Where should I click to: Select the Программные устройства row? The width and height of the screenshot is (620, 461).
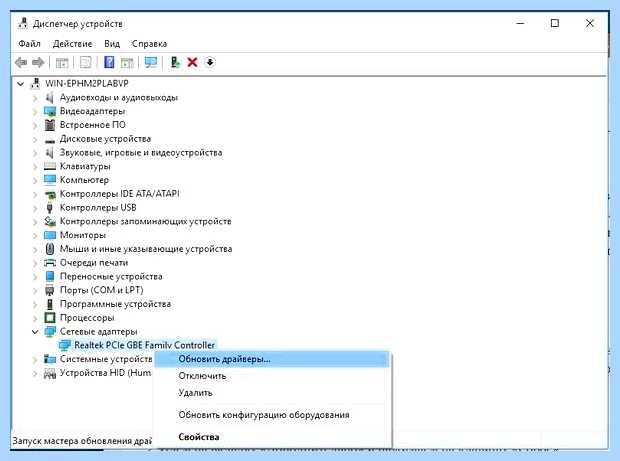(115, 304)
